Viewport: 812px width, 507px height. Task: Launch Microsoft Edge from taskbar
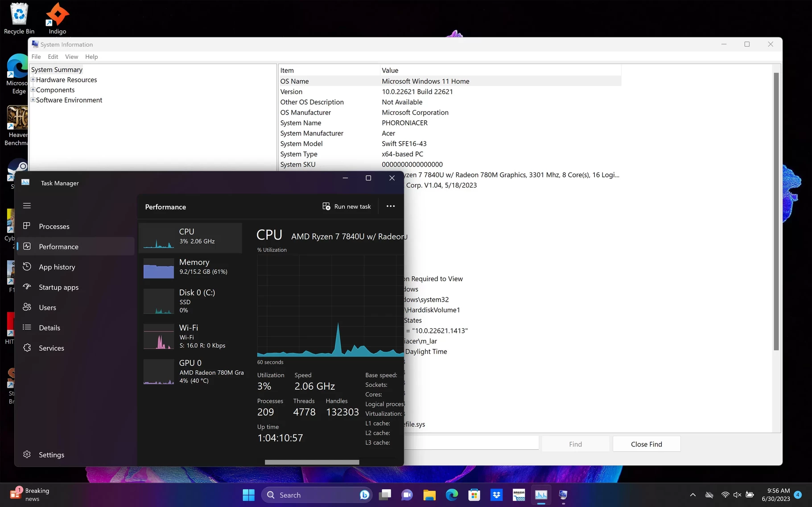pyautogui.click(x=452, y=495)
